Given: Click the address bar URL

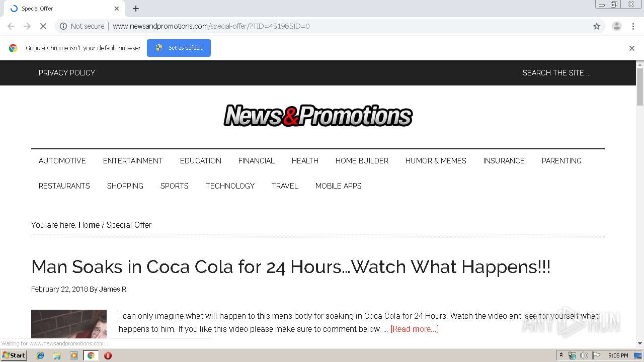Looking at the screenshot, I should point(211,26).
